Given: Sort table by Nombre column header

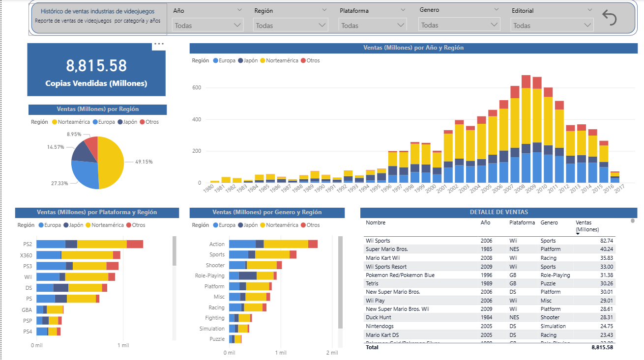Looking at the screenshot, I should (376, 222).
